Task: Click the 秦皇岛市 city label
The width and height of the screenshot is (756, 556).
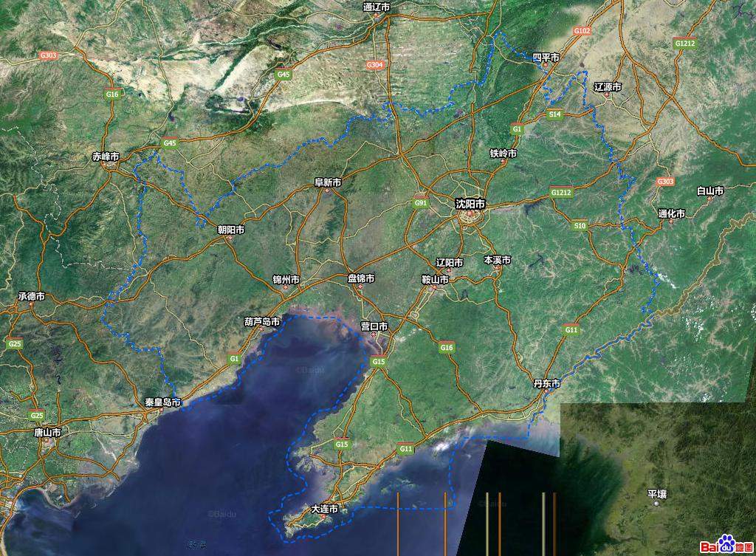Action: (x=162, y=402)
